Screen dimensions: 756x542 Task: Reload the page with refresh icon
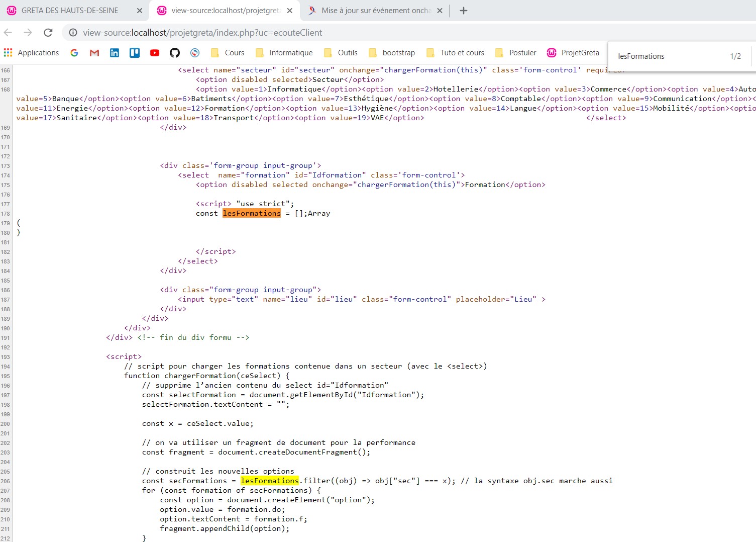(x=48, y=33)
